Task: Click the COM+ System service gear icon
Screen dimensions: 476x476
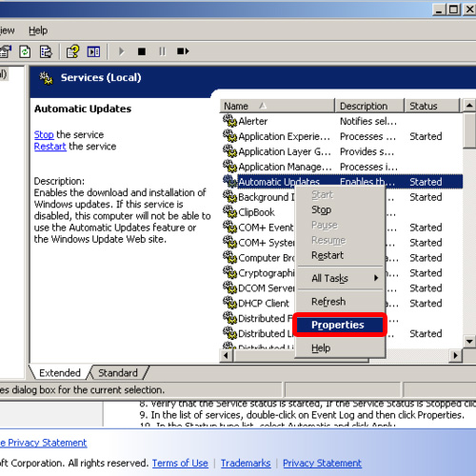Action: click(229, 242)
